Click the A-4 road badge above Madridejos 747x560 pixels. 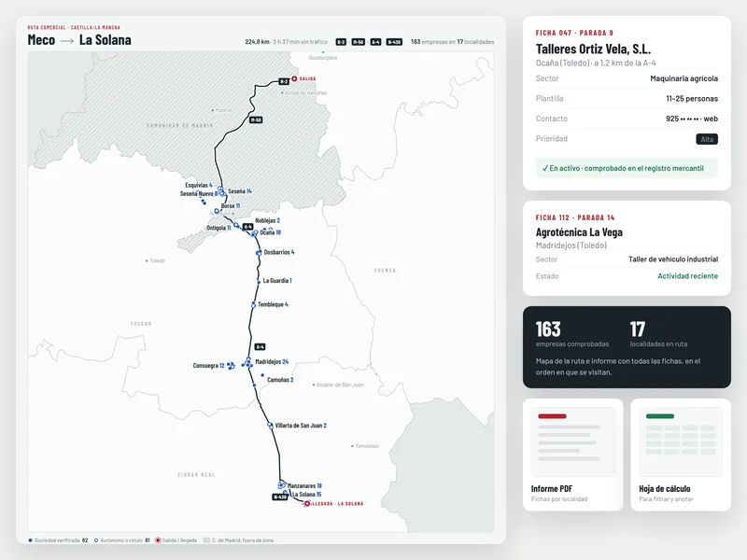[x=260, y=346]
